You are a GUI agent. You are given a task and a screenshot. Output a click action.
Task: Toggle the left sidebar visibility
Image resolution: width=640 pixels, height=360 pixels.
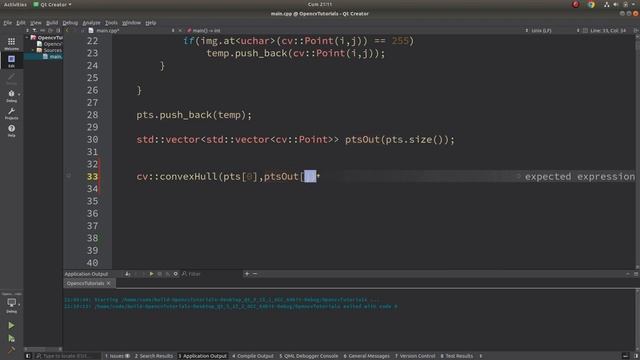click(28, 356)
